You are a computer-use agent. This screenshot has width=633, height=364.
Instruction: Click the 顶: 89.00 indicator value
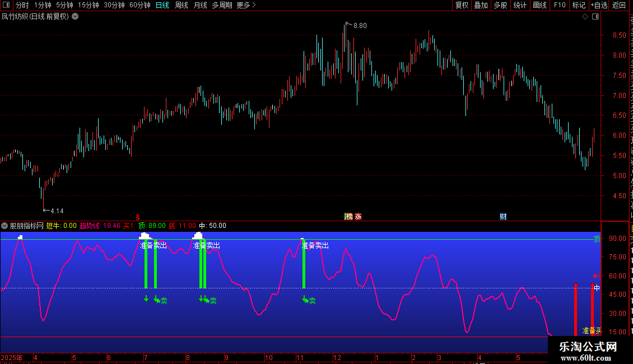tap(152, 226)
